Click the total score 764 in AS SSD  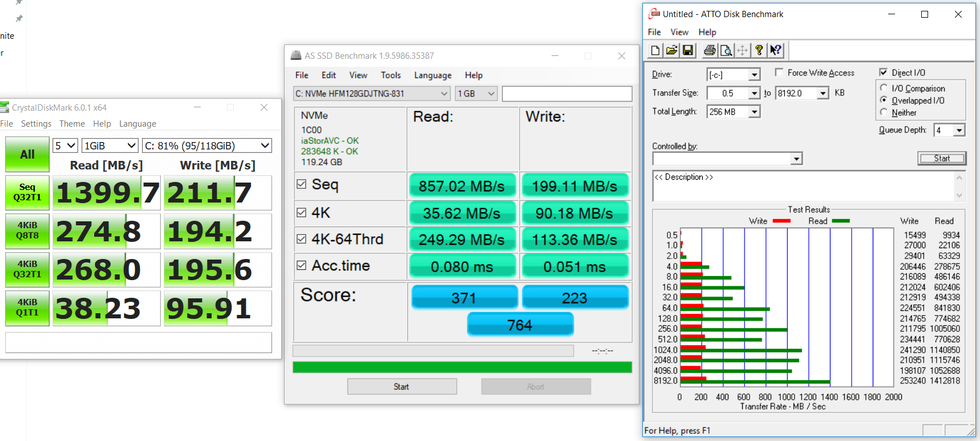tap(520, 325)
